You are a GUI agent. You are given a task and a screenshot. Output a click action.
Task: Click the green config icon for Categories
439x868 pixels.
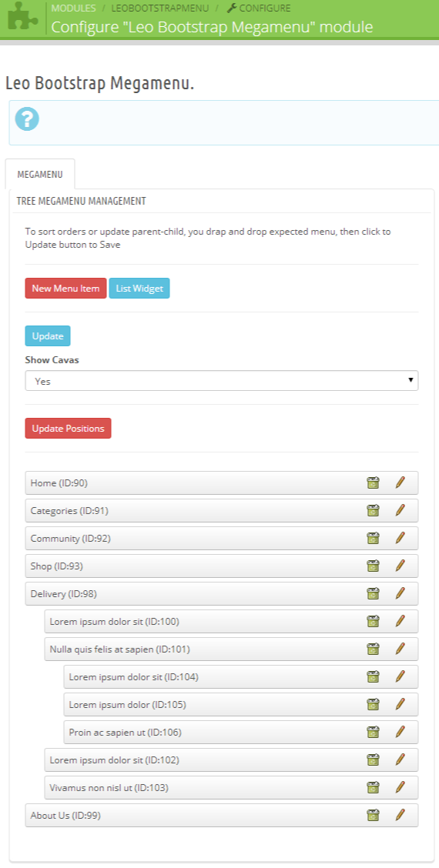pyautogui.click(x=373, y=510)
